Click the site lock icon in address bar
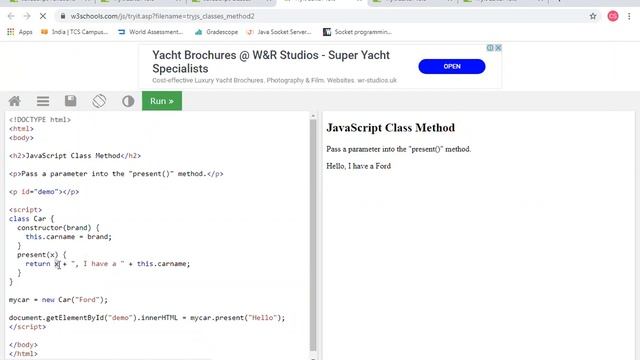The height and width of the screenshot is (360, 640). pos(62,16)
